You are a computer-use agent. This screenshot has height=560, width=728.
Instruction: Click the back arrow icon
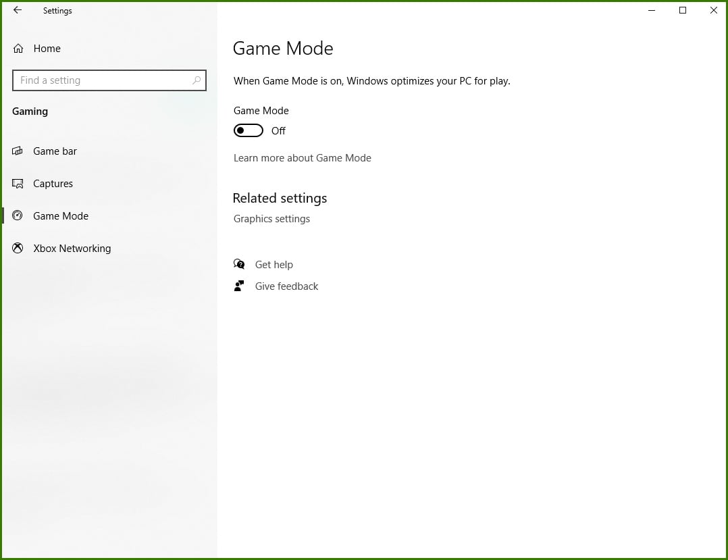(x=17, y=9)
